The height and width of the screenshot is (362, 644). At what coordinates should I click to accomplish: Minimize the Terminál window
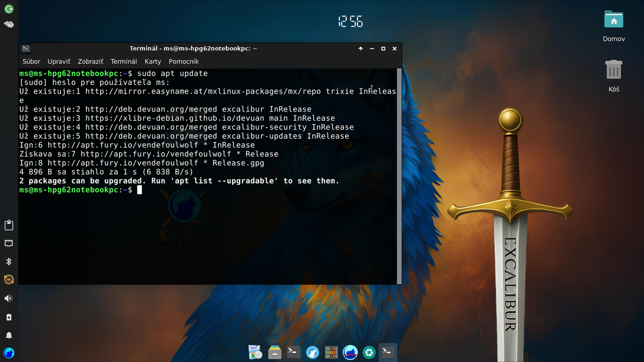point(372,49)
